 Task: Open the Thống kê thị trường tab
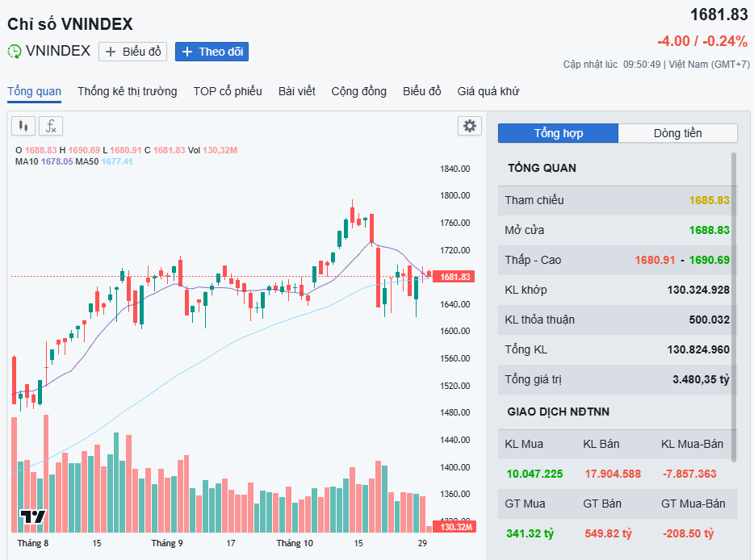point(127,91)
